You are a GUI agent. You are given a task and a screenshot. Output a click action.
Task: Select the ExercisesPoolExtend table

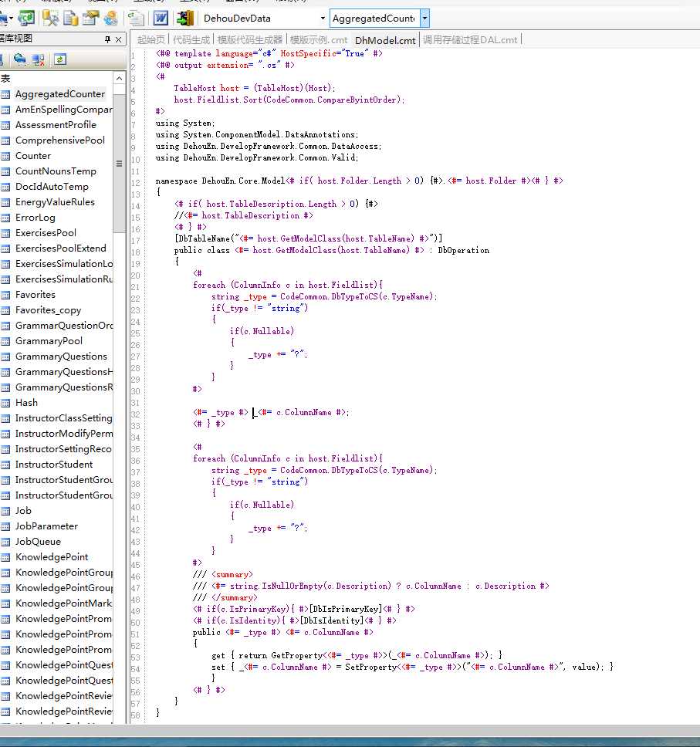60,248
